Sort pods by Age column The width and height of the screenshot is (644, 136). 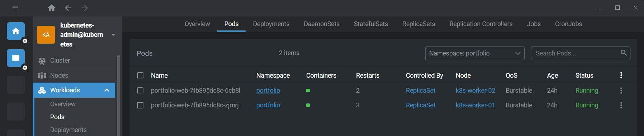(552, 76)
